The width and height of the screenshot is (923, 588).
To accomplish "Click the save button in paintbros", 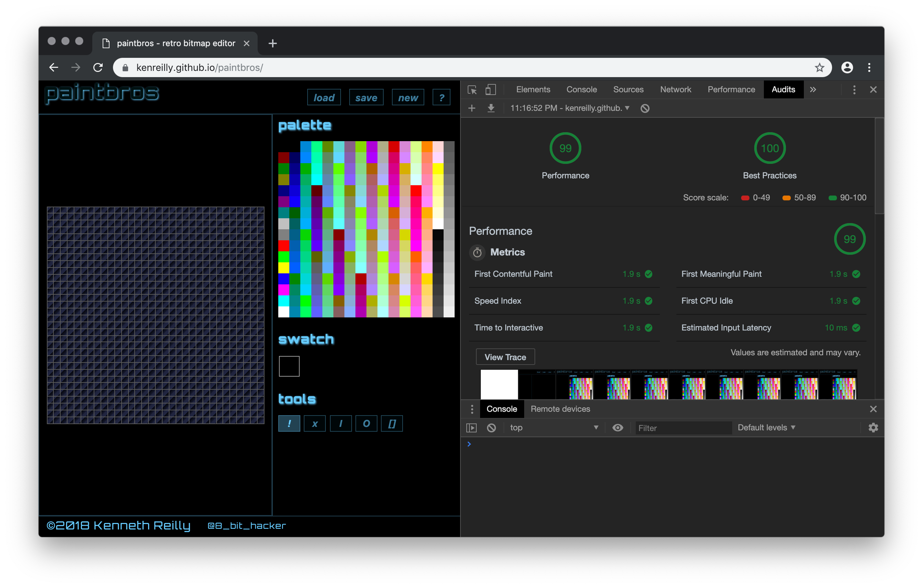I will [366, 97].
